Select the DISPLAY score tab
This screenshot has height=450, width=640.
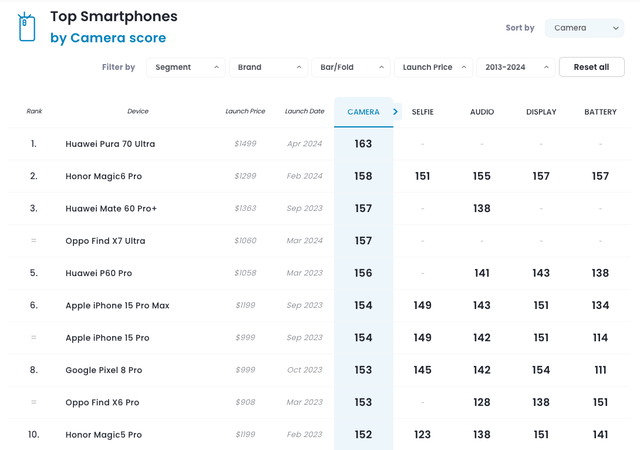click(541, 112)
